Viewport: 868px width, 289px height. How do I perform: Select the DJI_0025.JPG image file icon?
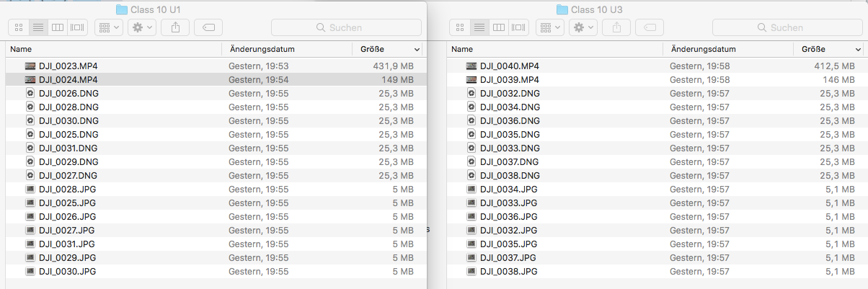pyautogui.click(x=30, y=203)
